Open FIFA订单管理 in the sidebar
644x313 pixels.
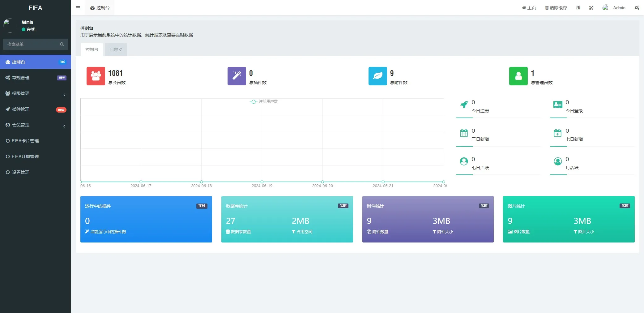coord(36,156)
